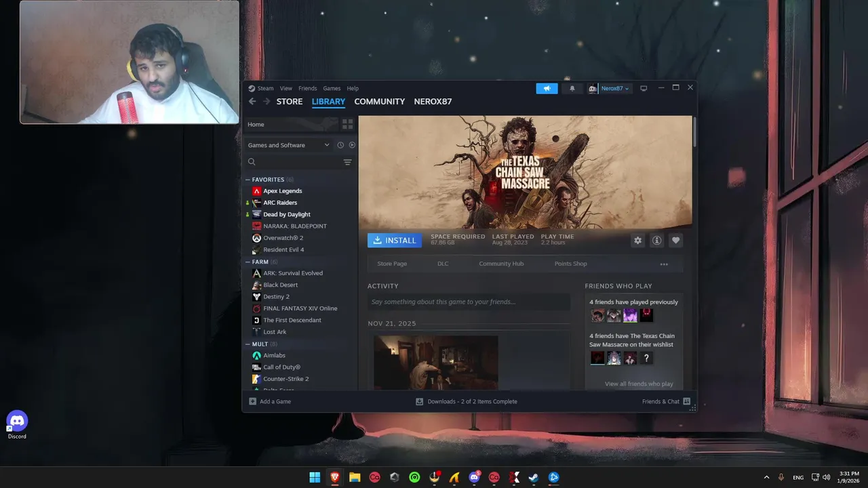Add game to favorites heart icon
This screenshot has height=488, width=868.
tap(675, 241)
